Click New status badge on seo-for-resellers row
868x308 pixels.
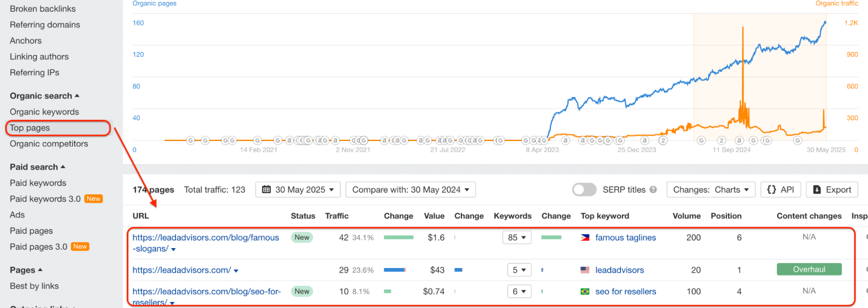[x=302, y=291]
